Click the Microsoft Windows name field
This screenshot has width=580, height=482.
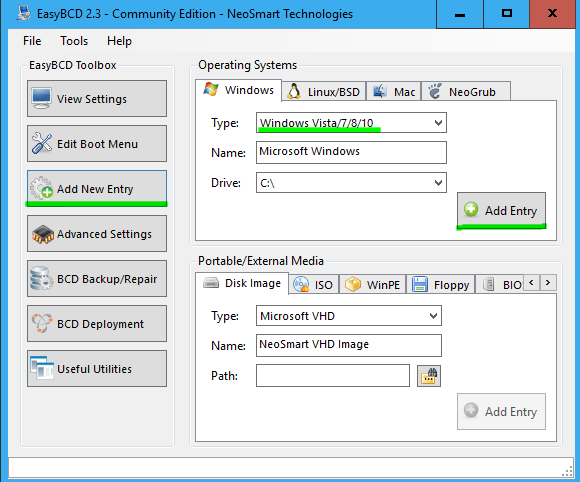click(351, 152)
